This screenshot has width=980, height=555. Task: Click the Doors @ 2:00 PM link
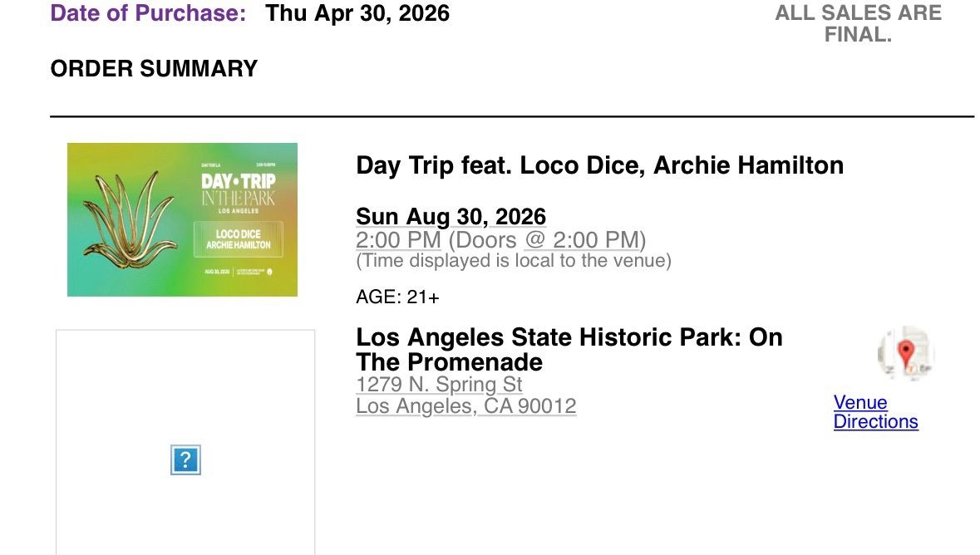[547, 240]
